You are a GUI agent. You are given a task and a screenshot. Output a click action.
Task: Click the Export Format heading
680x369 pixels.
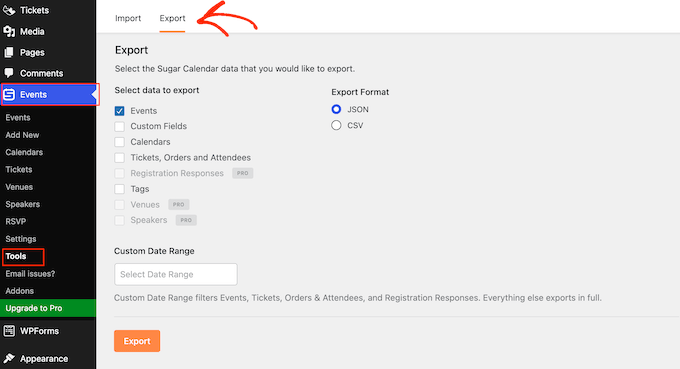(360, 92)
